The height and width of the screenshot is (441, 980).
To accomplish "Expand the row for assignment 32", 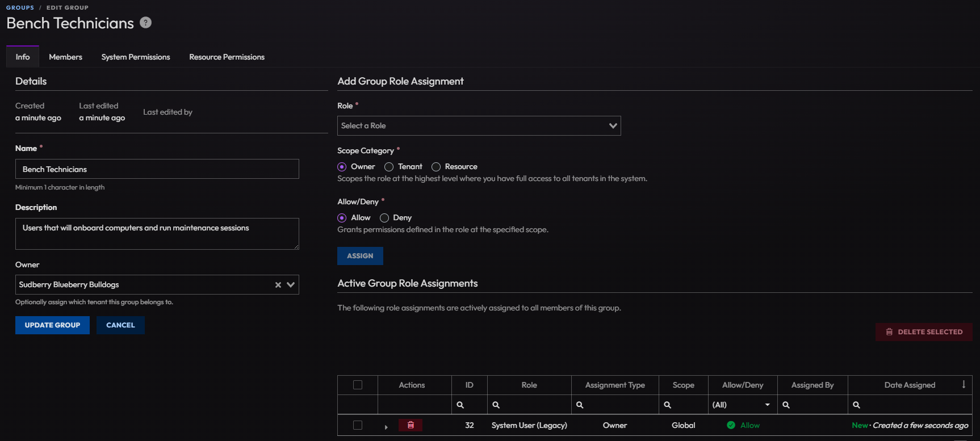I will tap(386, 427).
